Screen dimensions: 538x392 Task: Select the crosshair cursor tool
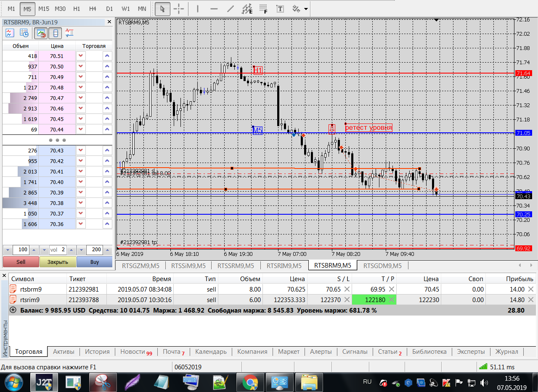coord(179,8)
